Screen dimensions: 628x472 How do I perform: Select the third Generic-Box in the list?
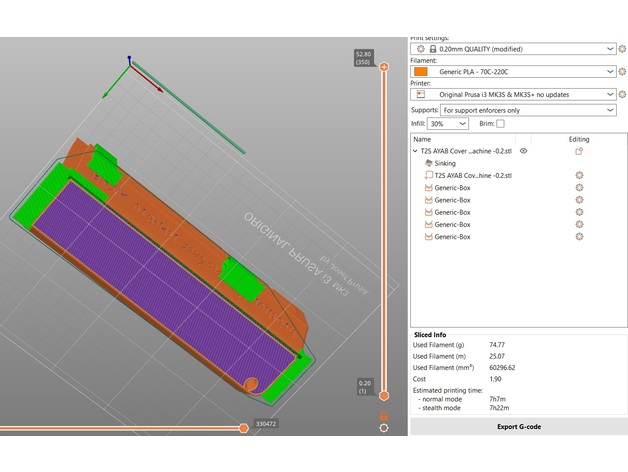tap(452, 212)
